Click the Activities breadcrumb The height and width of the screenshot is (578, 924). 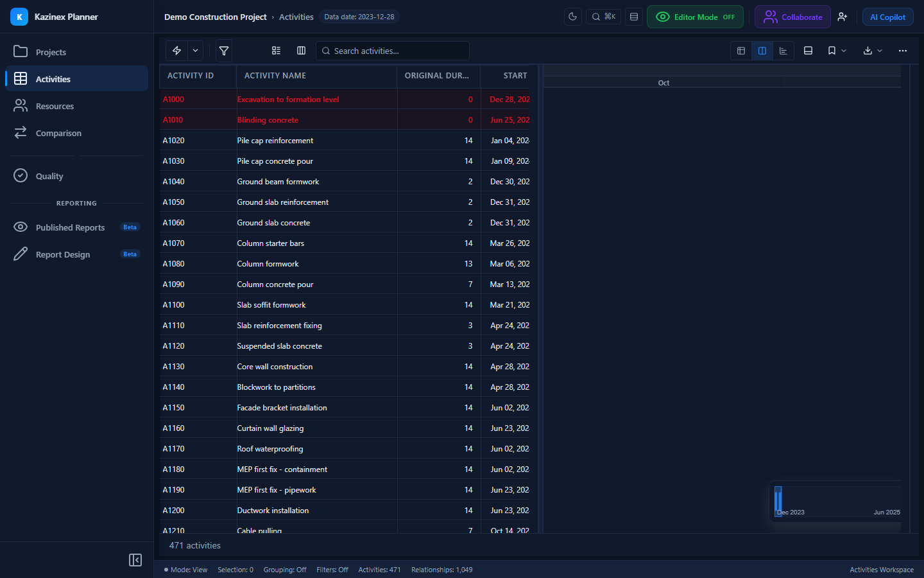point(296,17)
